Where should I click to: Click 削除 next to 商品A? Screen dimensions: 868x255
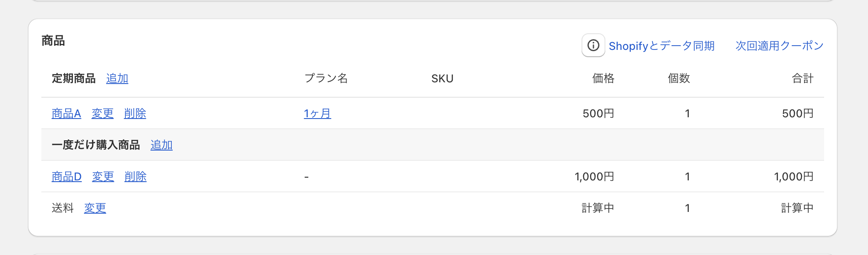tap(135, 113)
